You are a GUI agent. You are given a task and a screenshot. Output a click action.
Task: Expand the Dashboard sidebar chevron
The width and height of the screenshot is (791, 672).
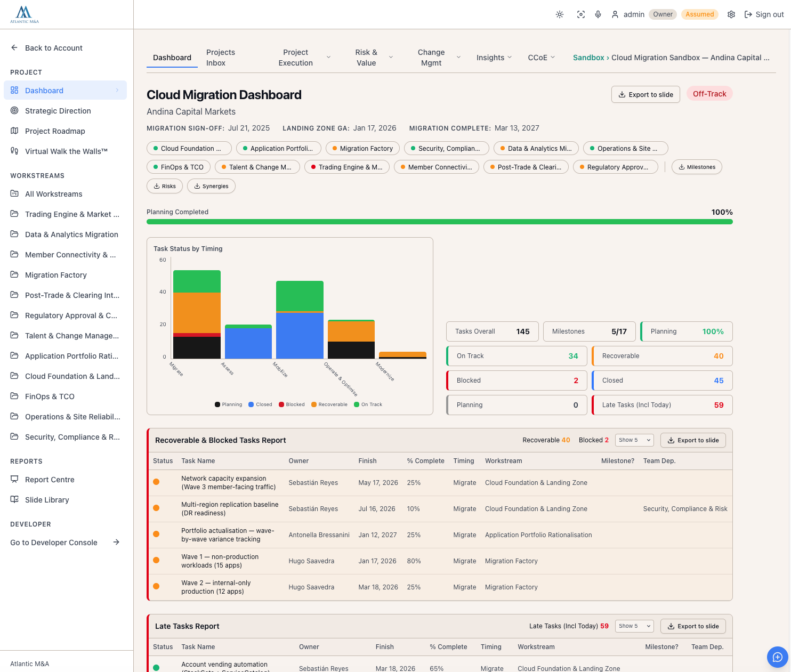(x=117, y=90)
